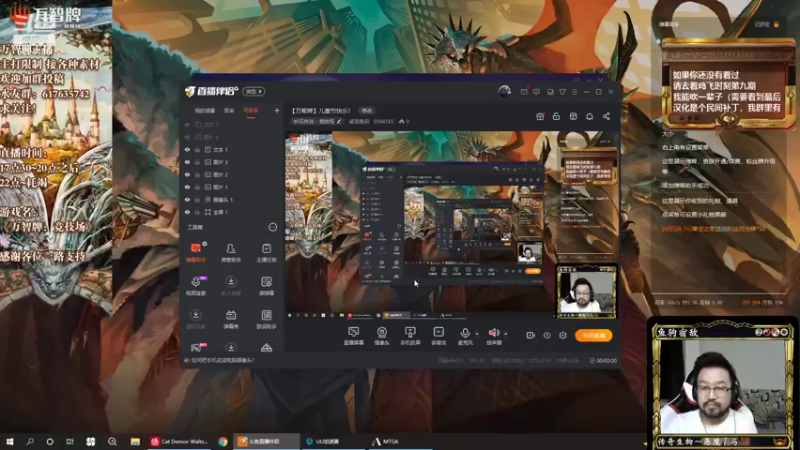This screenshot has width=800, height=450.
Task: Add a 手机投屏 phone cast source
Action: (x=410, y=336)
